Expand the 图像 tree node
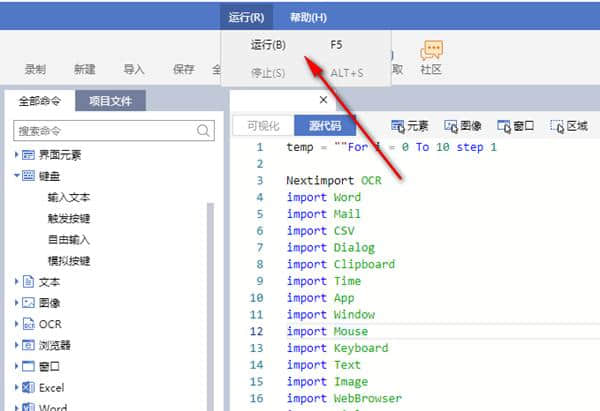 click(16, 303)
